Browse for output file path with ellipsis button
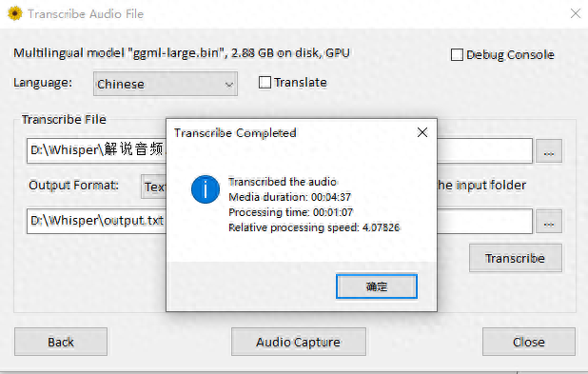 (x=549, y=222)
